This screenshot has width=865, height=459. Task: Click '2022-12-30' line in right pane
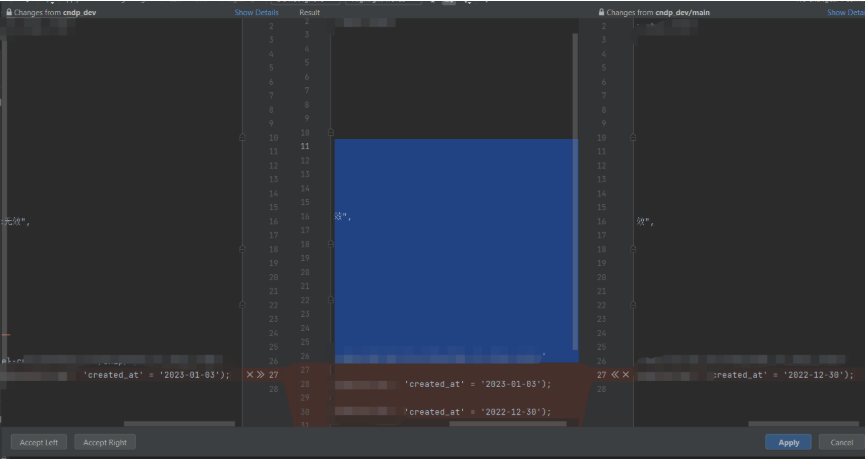point(783,375)
